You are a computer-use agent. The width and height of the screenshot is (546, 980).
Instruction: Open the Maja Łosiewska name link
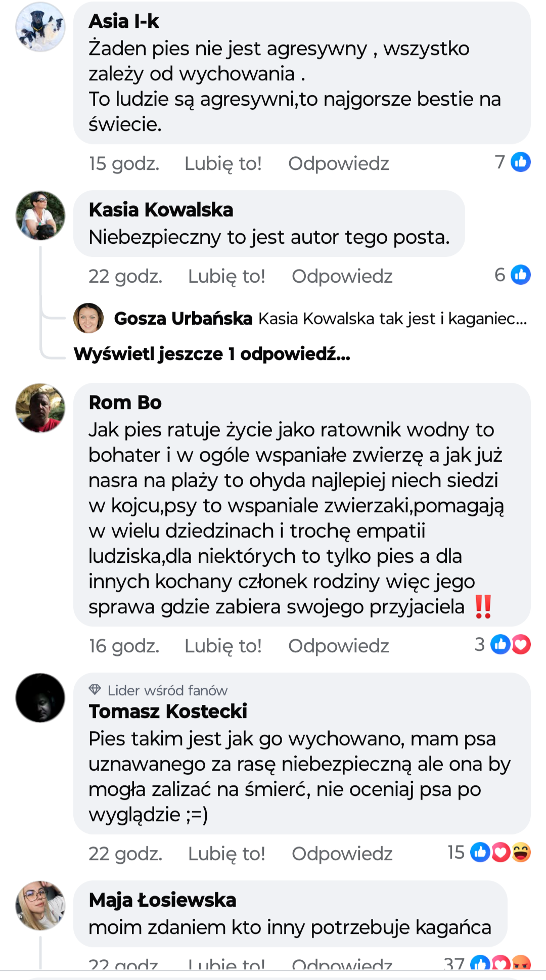click(162, 900)
